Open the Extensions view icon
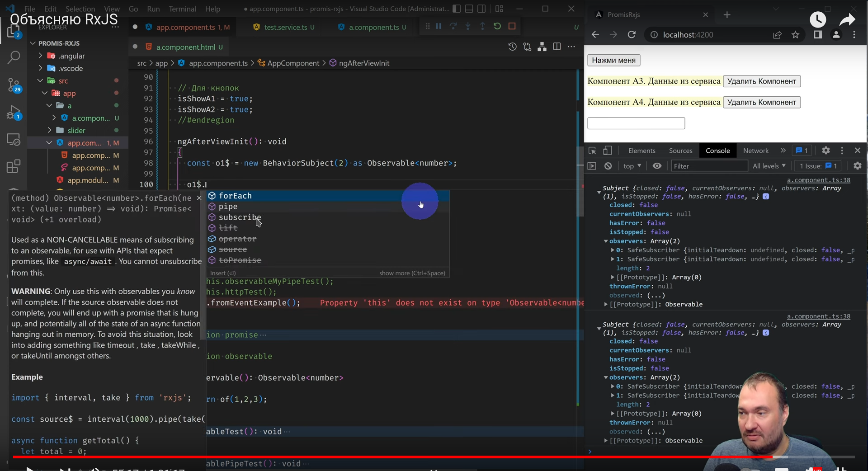Image resolution: width=868 pixels, height=471 pixels. (14, 166)
